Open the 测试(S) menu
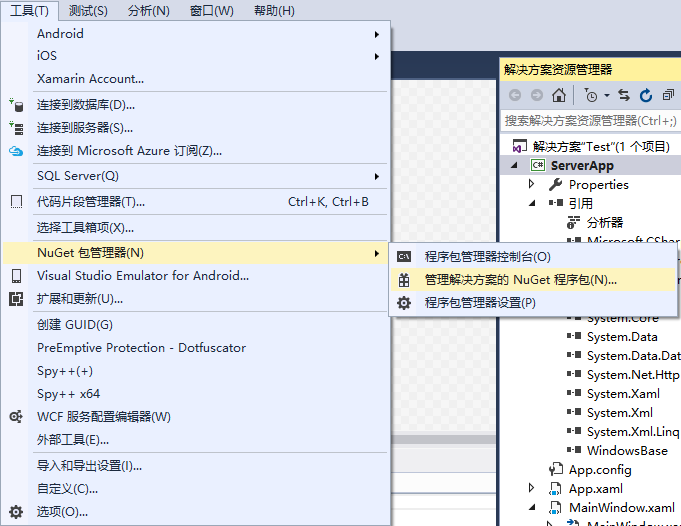The height and width of the screenshot is (526, 681). (88, 10)
